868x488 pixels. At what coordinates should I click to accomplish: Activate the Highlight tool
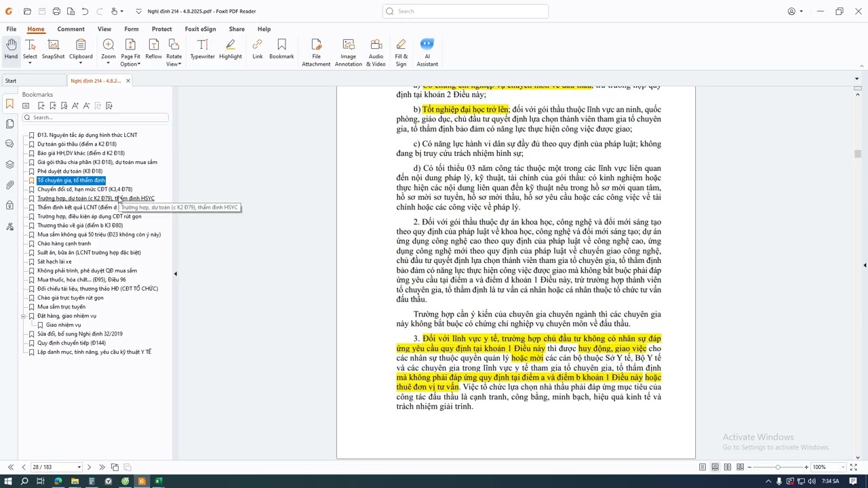click(231, 49)
